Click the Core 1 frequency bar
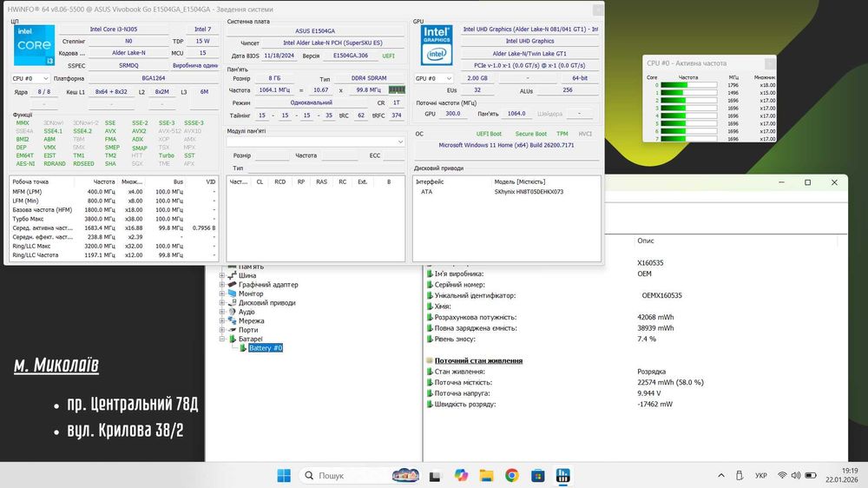868x488 pixels. pos(688,93)
